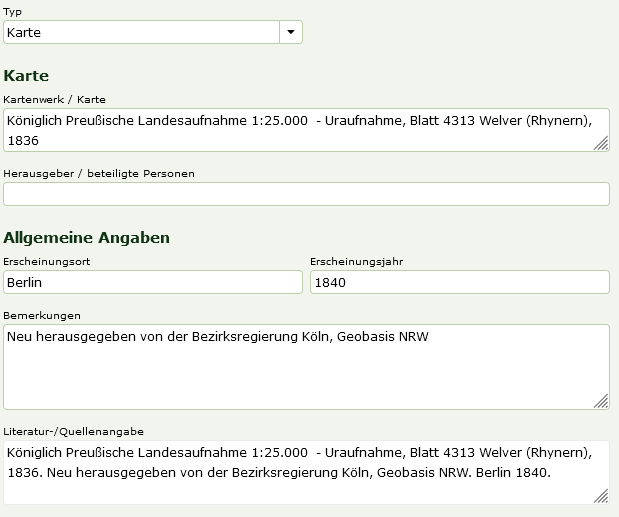
Task: Focus the empty Herausgeber / beteiligte Personen field
Action: 306,194
